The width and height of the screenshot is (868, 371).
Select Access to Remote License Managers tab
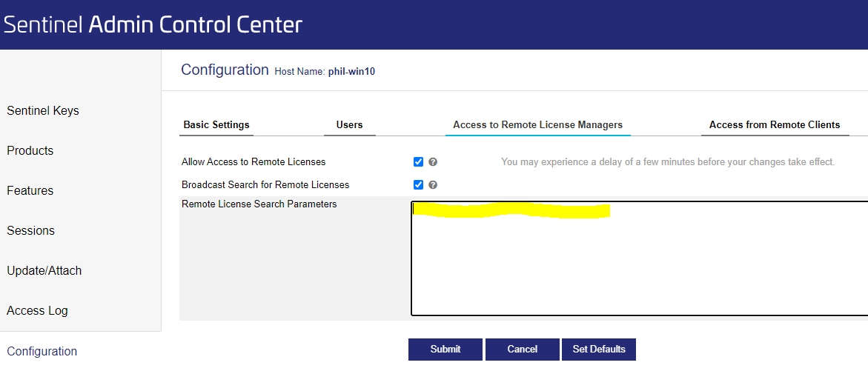coord(537,125)
